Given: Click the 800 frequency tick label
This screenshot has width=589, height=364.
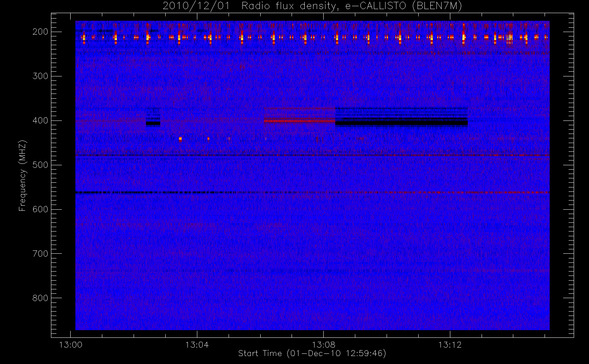Looking at the screenshot, I should [x=40, y=298].
